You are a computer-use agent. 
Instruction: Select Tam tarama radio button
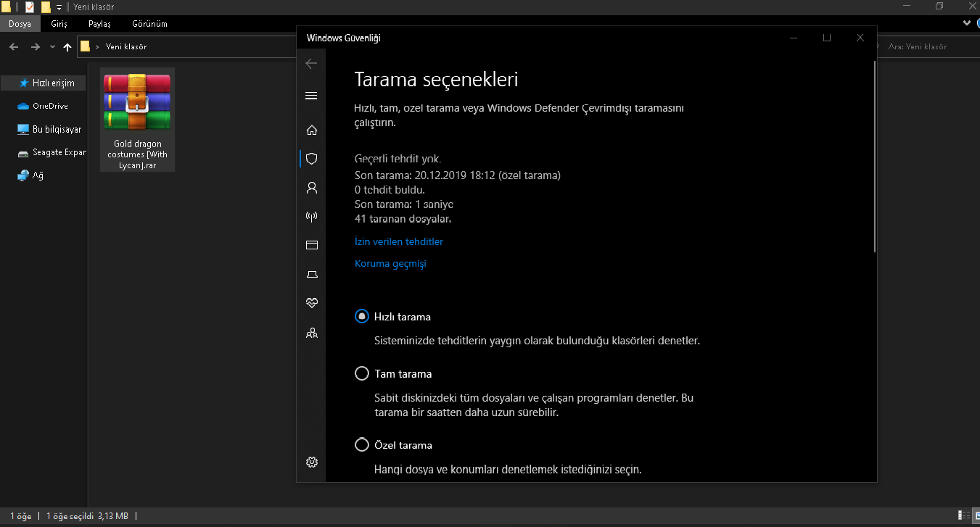(x=361, y=374)
